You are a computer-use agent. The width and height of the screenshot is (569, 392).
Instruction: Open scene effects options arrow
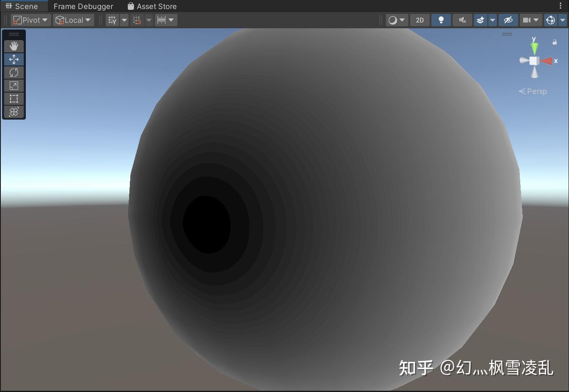[492, 20]
